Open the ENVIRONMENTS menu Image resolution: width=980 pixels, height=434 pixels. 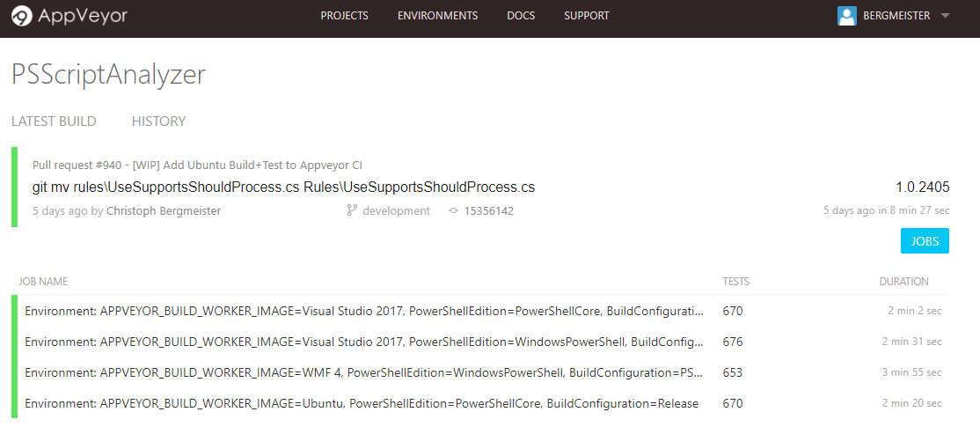coord(437,16)
